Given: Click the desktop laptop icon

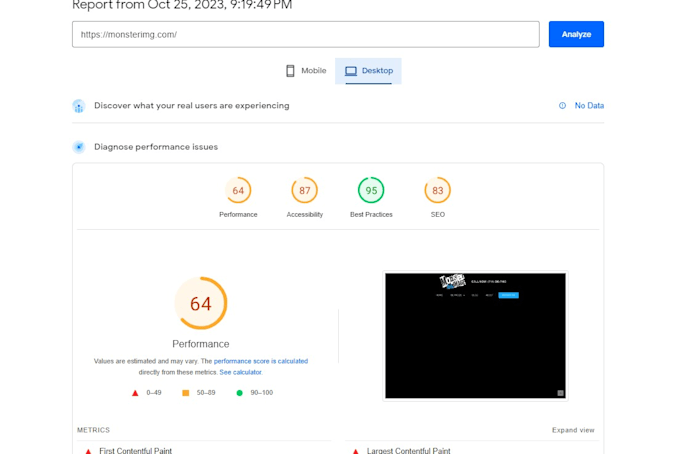Looking at the screenshot, I should 351,71.
